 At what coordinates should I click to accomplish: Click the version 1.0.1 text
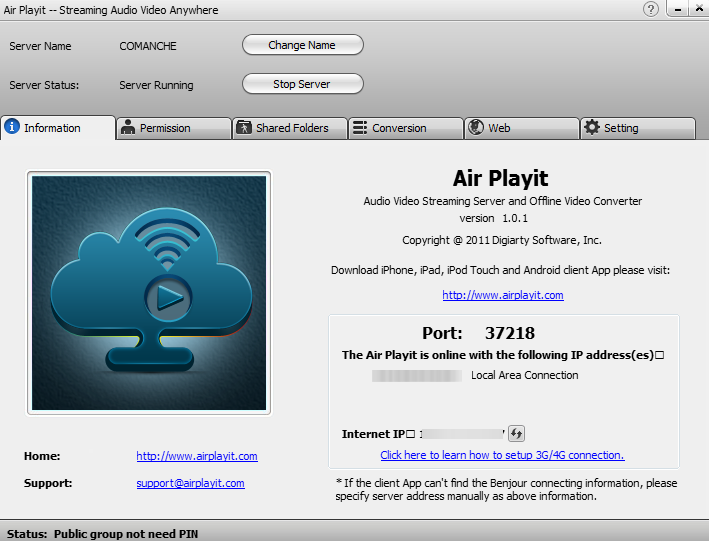point(494,218)
